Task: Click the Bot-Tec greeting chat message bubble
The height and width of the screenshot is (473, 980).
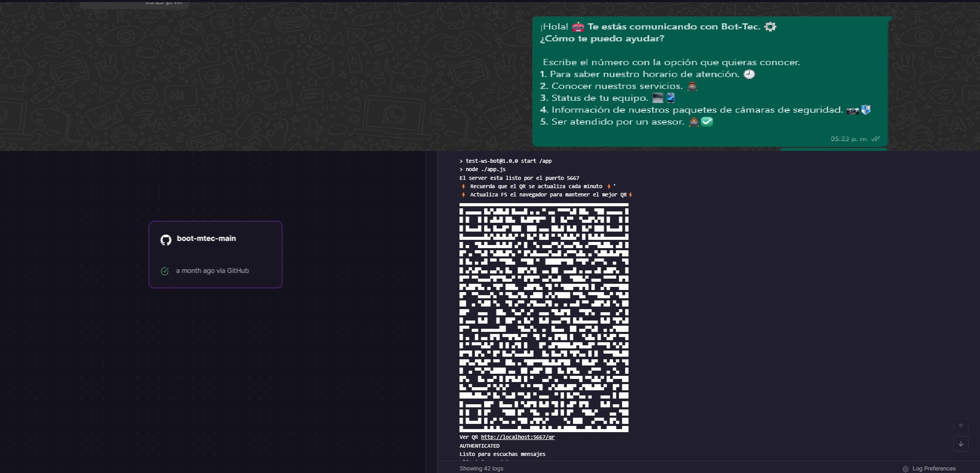Action: click(710, 82)
